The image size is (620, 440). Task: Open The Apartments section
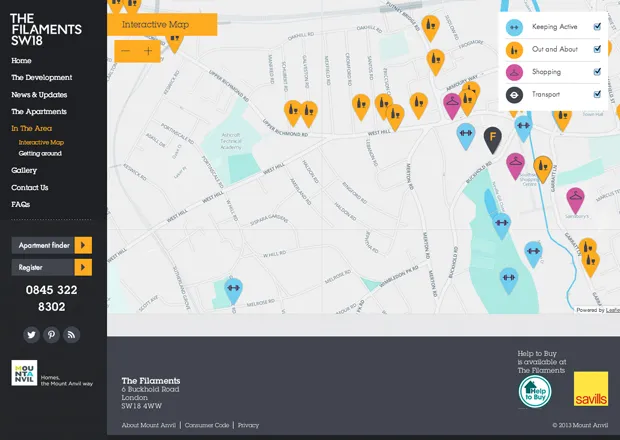pyautogui.click(x=39, y=111)
